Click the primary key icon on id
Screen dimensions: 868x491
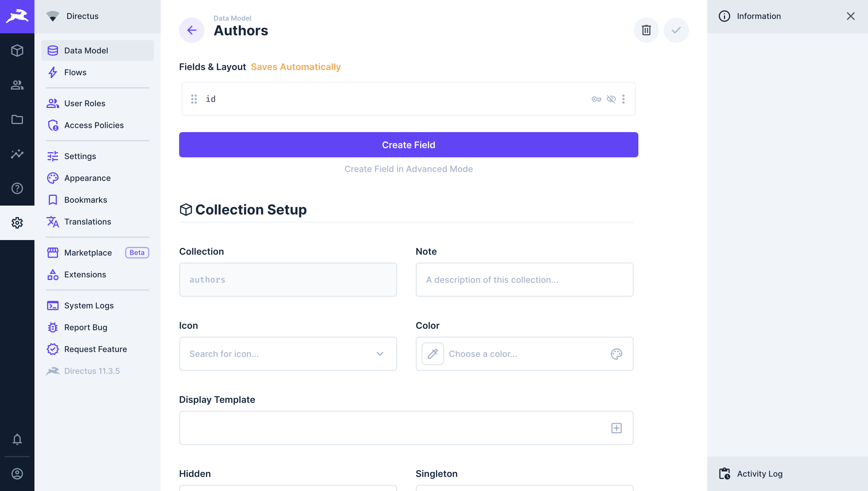click(x=596, y=99)
